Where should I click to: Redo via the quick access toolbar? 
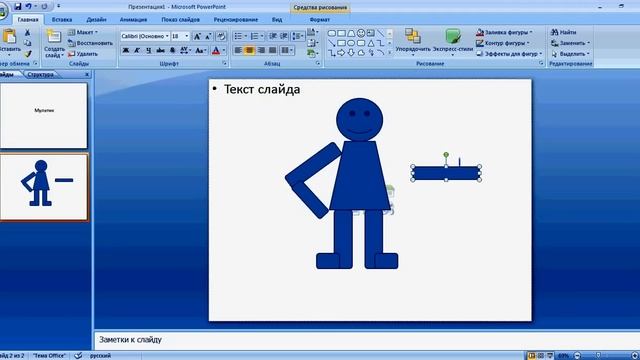pyautogui.click(x=44, y=7)
